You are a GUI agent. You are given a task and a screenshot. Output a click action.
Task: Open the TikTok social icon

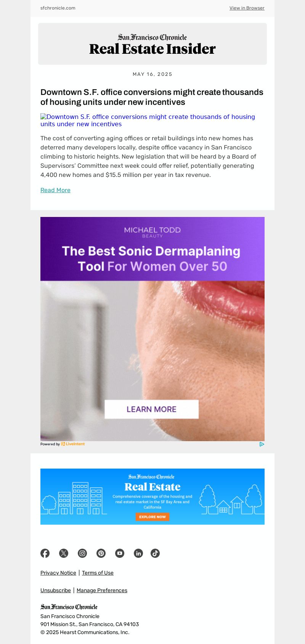point(155,553)
